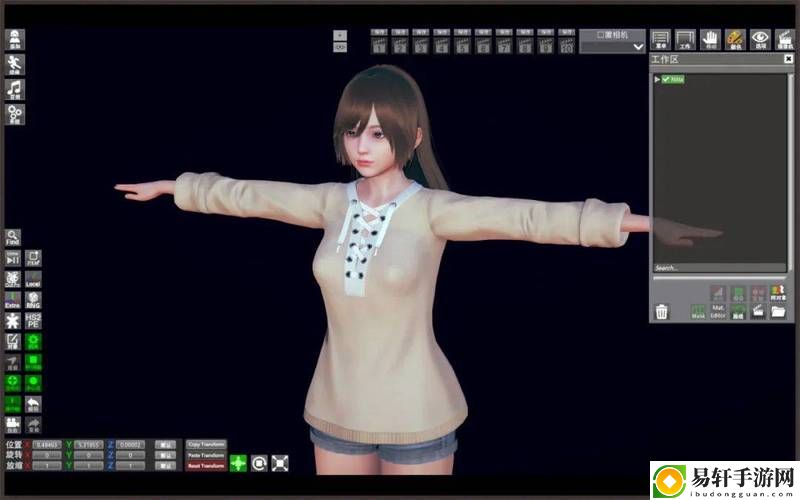
Task: Click the rotation Y value field
Action: [x=89, y=455]
